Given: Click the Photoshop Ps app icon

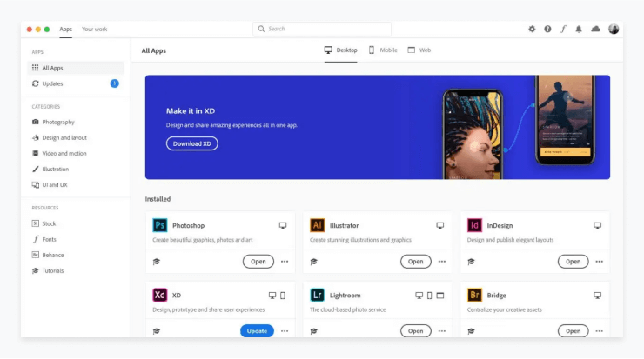Looking at the screenshot, I should point(160,225).
